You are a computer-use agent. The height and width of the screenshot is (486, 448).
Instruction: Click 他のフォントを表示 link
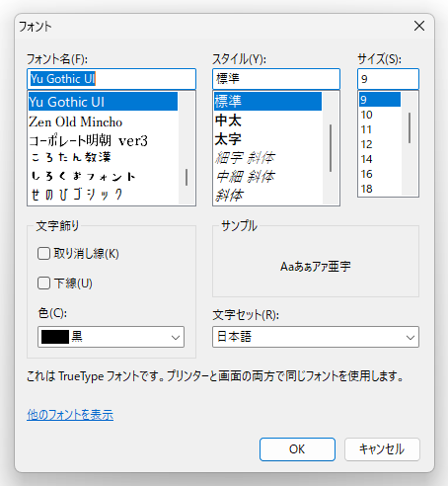(x=70, y=415)
